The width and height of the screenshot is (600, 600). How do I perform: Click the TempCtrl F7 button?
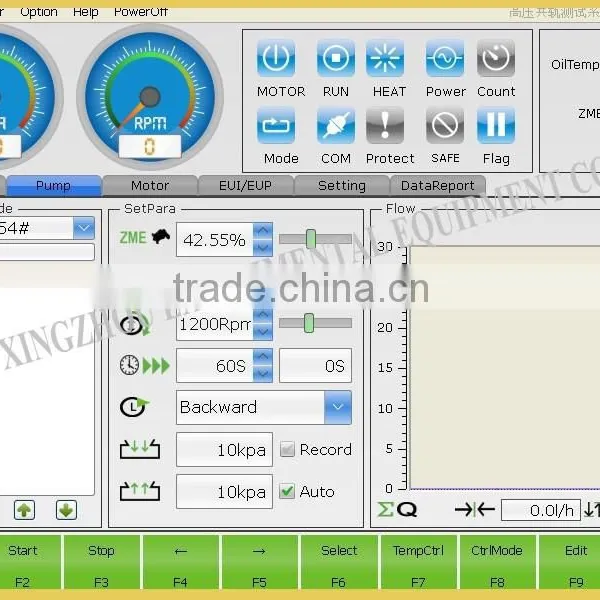click(418, 562)
